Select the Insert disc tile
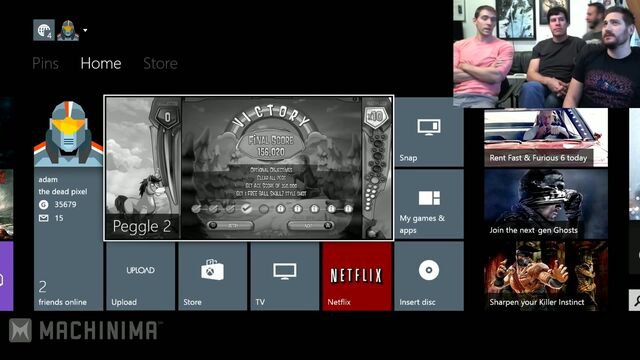This screenshot has width=640, height=360. (x=429, y=276)
